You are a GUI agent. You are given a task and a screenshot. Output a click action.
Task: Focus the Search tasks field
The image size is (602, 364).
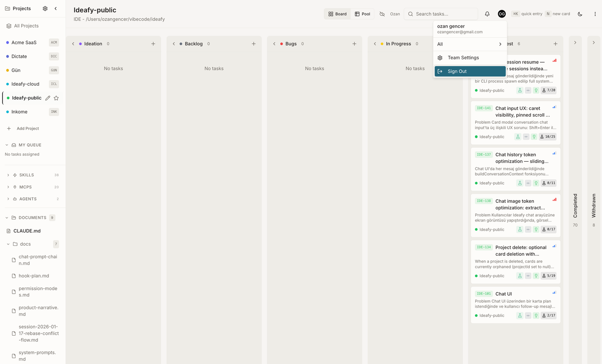coord(441,14)
